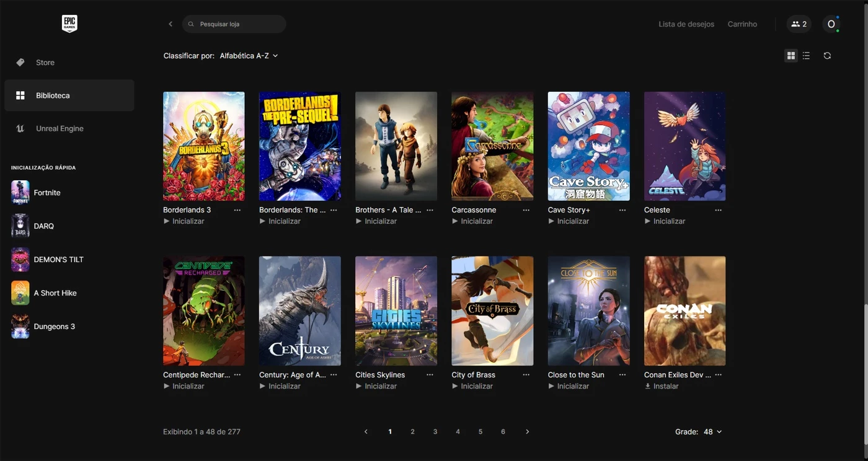Open City of Brass options menu
The height and width of the screenshot is (461, 868).
(526, 375)
